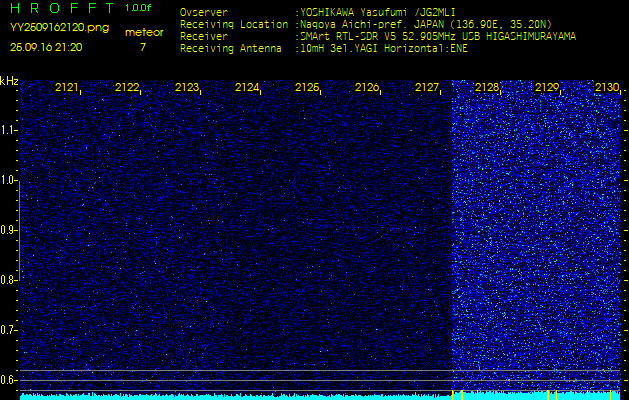Click the date stamp 25.09.16 21:20
The height and width of the screenshot is (400, 629).
(x=46, y=47)
